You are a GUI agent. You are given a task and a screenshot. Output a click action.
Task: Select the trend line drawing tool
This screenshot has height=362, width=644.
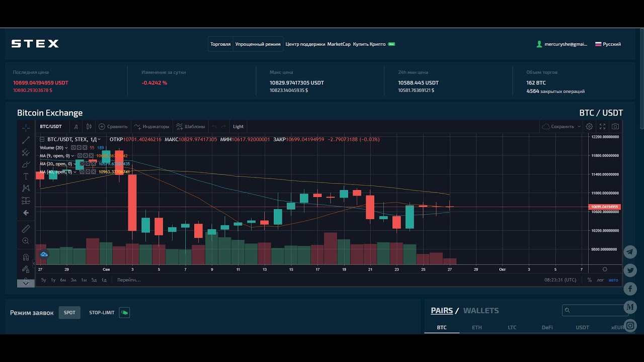point(26,140)
